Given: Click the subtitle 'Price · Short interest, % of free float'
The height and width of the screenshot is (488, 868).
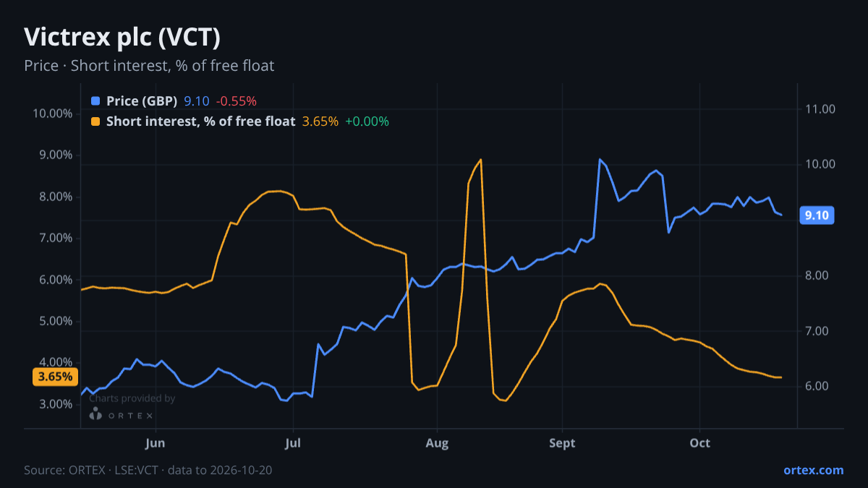Looking at the screenshot, I should (149, 66).
